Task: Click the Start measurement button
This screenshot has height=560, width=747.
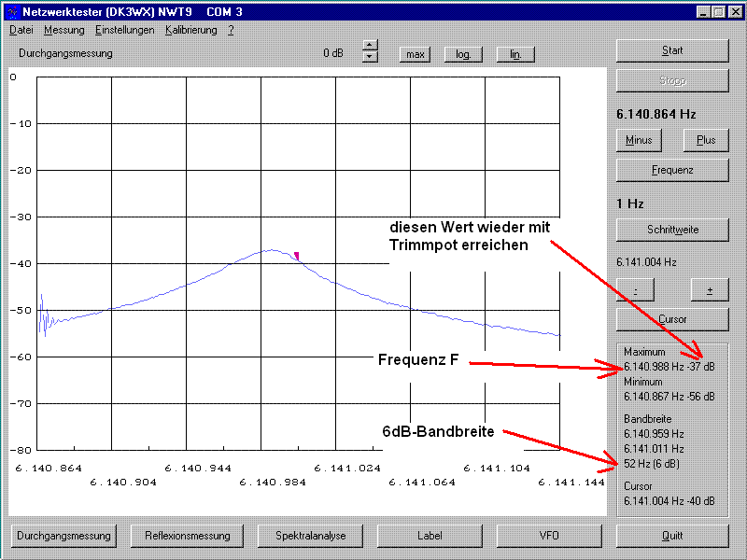Action: coord(671,50)
